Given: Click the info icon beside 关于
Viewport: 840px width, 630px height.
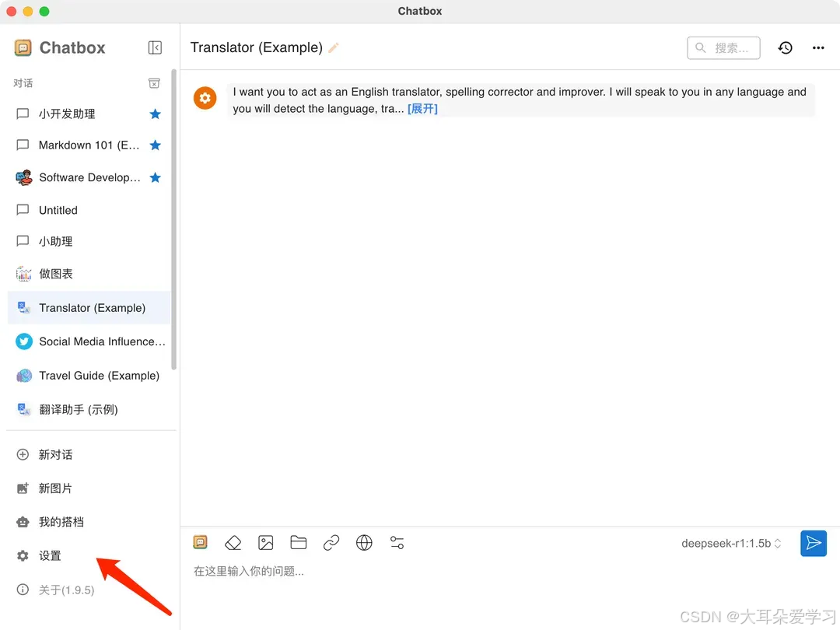Looking at the screenshot, I should [23, 590].
